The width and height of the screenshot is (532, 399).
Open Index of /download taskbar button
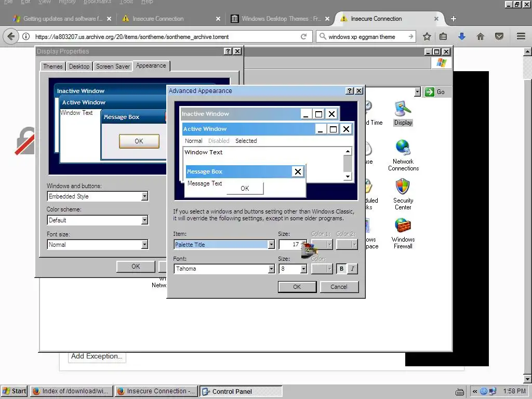(72, 391)
